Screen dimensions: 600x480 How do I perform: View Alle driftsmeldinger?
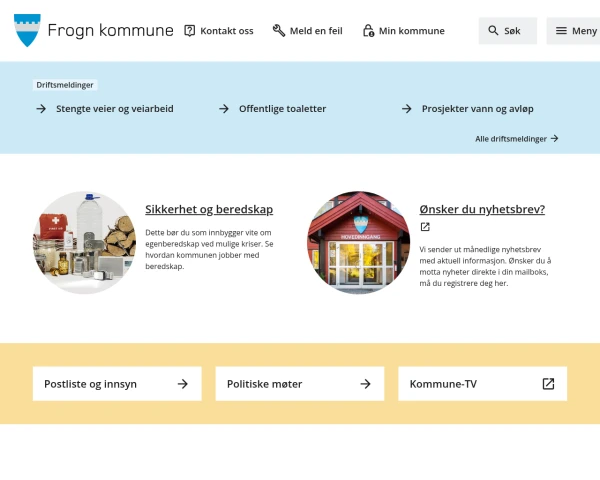pyautogui.click(x=517, y=139)
